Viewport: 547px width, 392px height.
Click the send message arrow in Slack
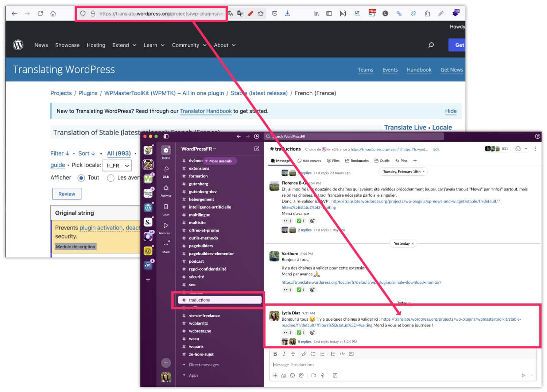coord(524,375)
